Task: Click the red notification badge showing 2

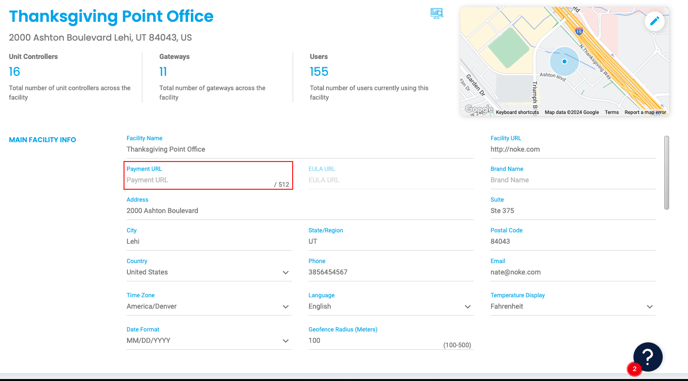Action: 634,369
